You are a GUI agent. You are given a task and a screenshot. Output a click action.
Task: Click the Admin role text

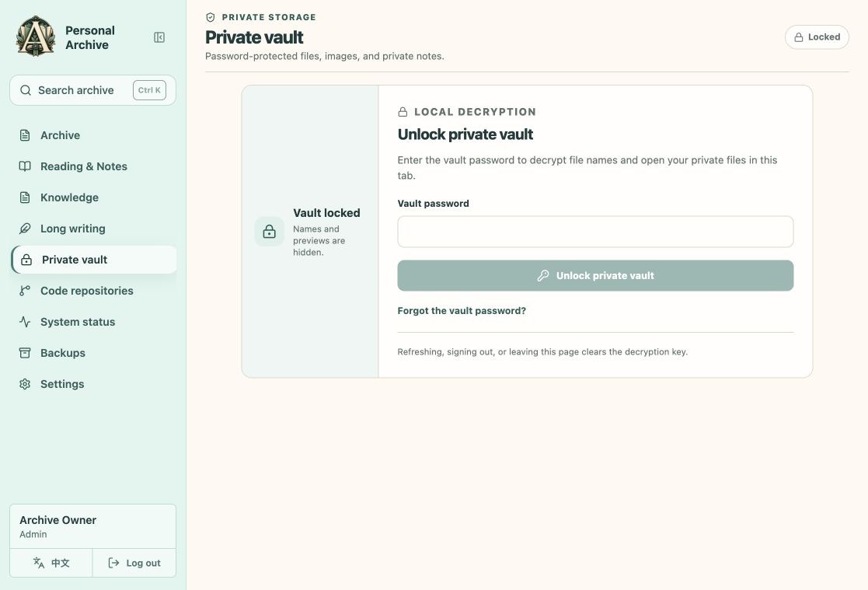tap(33, 534)
